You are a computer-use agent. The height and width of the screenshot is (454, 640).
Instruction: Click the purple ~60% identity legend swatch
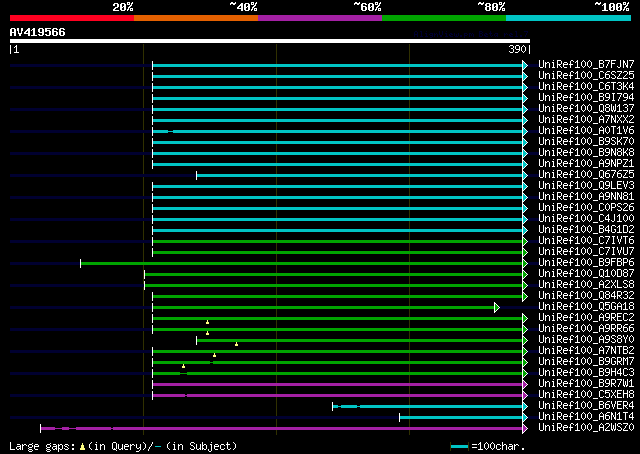pos(320,18)
